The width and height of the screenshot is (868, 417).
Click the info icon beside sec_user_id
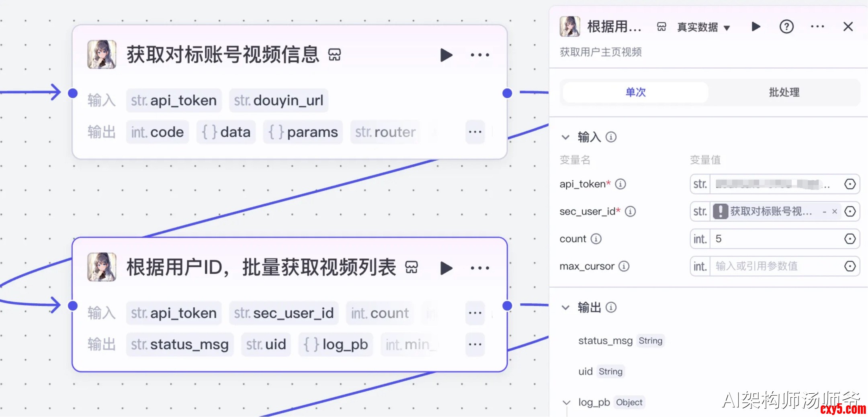(630, 211)
